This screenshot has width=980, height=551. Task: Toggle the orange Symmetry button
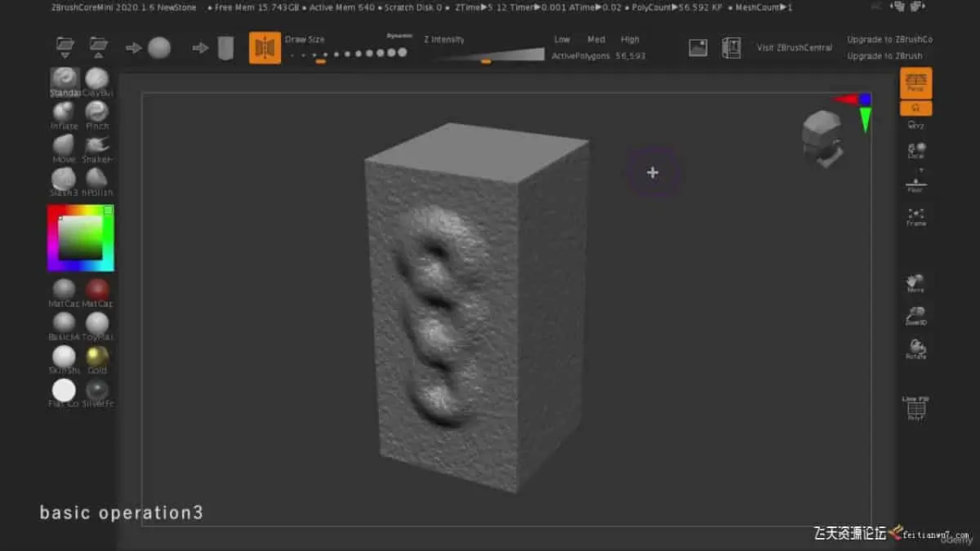point(265,47)
